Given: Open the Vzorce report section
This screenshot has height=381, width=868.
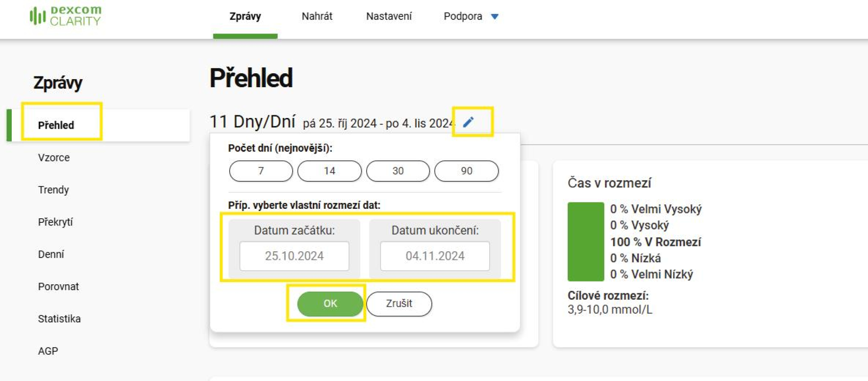Looking at the screenshot, I should tap(53, 157).
